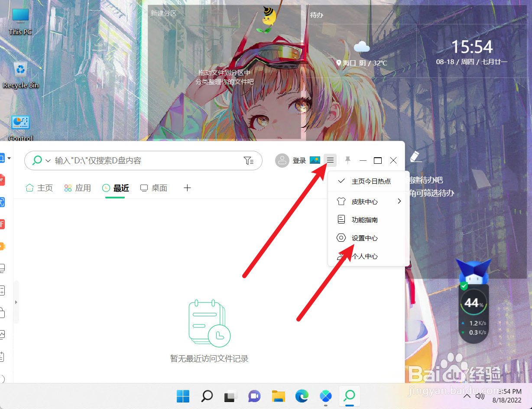Viewport: 532px width, 409px height.
Task: Click the volume speaker tray icon
Action: pos(480,396)
